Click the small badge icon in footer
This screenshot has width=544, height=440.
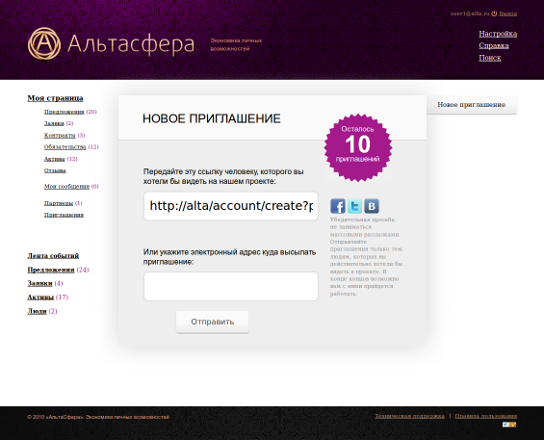tap(509, 424)
